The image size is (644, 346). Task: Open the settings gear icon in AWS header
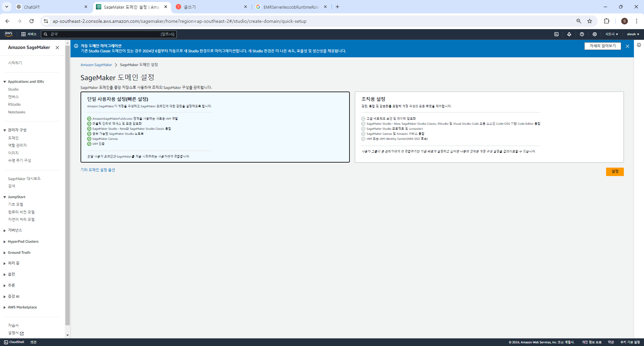point(595,34)
